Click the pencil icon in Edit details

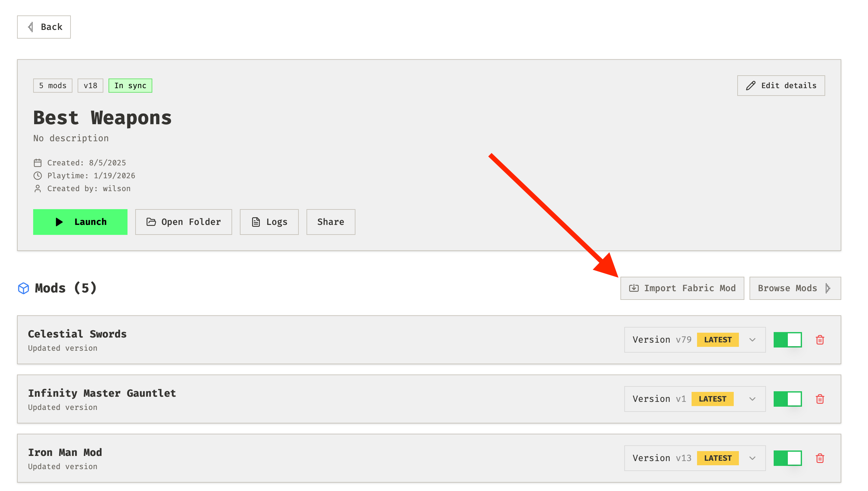[x=750, y=86]
